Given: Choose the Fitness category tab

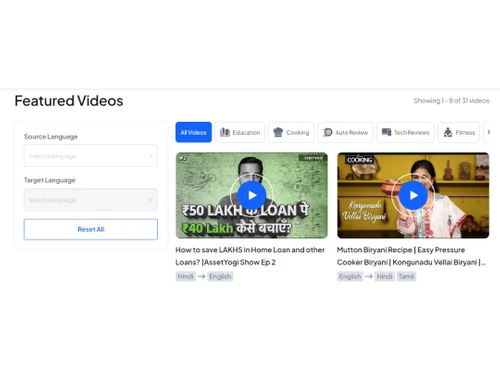Looking at the screenshot, I should point(459,132).
